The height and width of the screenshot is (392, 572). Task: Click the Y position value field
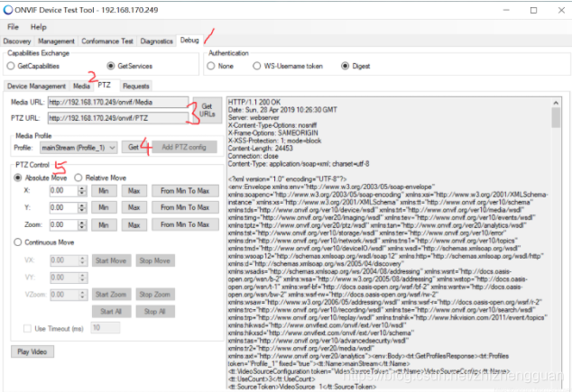[x=64, y=207]
